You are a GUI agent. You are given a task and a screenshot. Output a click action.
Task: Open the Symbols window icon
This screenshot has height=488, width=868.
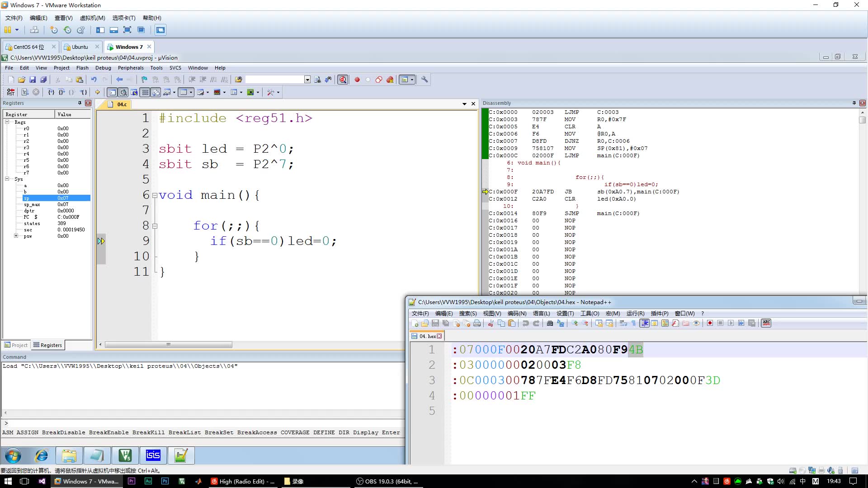(x=134, y=92)
